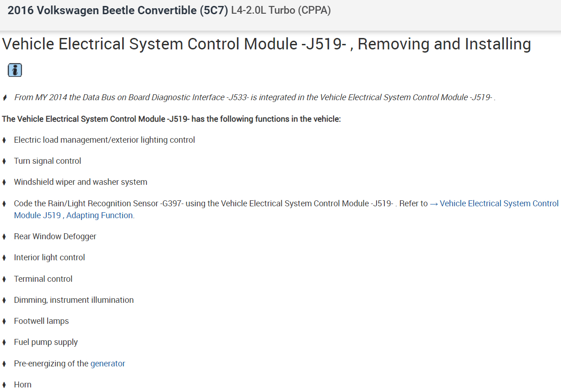Select the Rear Window Defogger list item

click(x=55, y=236)
